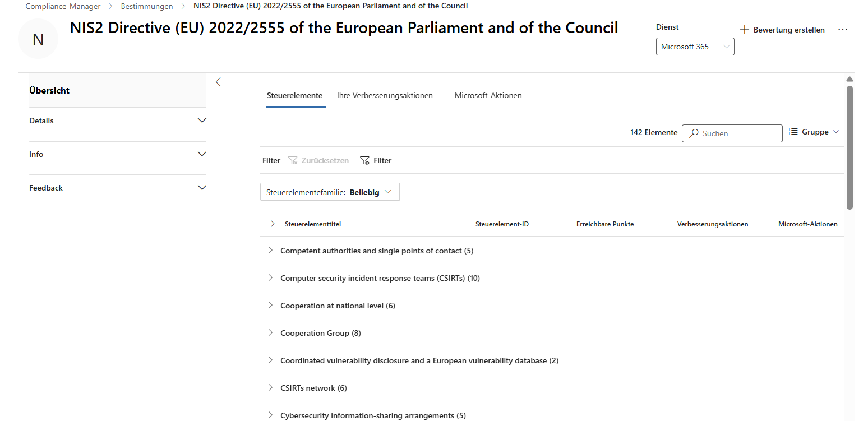Expand the CSIRTs network row
The width and height of the screenshot is (868, 421).
(x=271, y=387)
